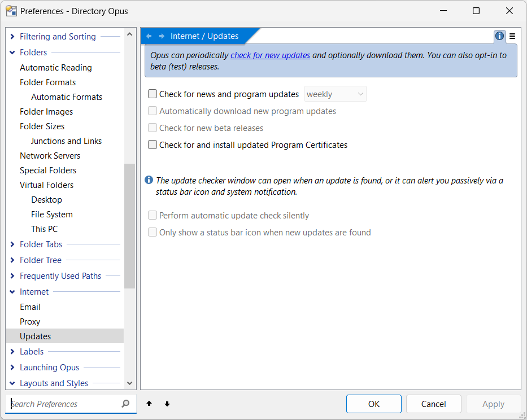The width and height of the screenshot is (527, 420).
Task: Expand the Folder Tree category
Action: point(12,260)
